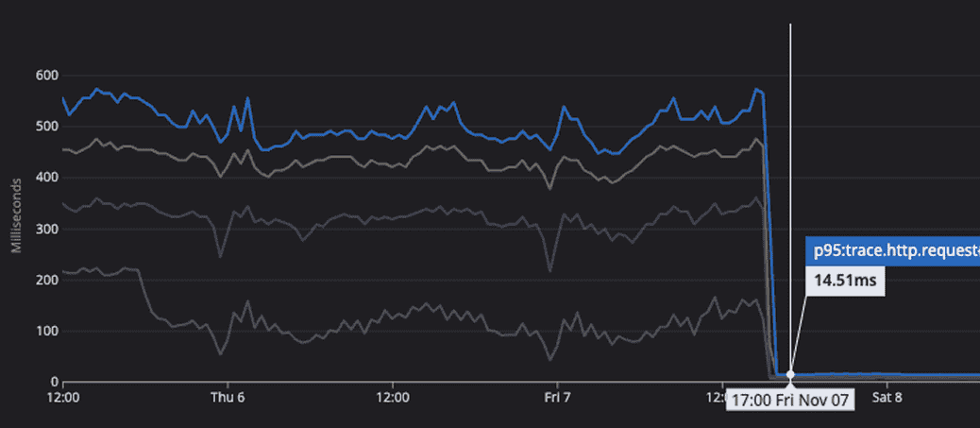The height and width of the screenshot is (428, 980).
Task: Click the 17:00 Fri Nov 07 timestamp label
Action: tap(790, 401)
